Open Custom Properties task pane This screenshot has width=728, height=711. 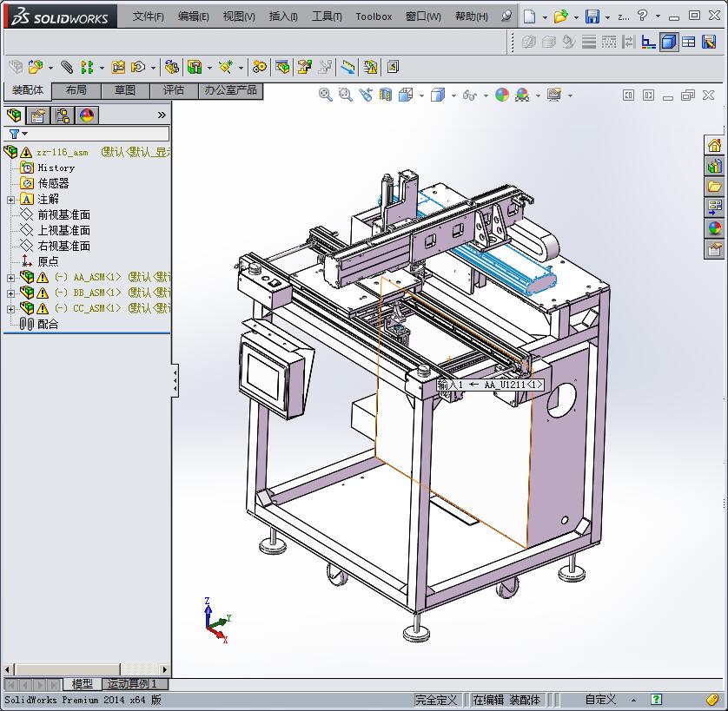pos(715,250)
